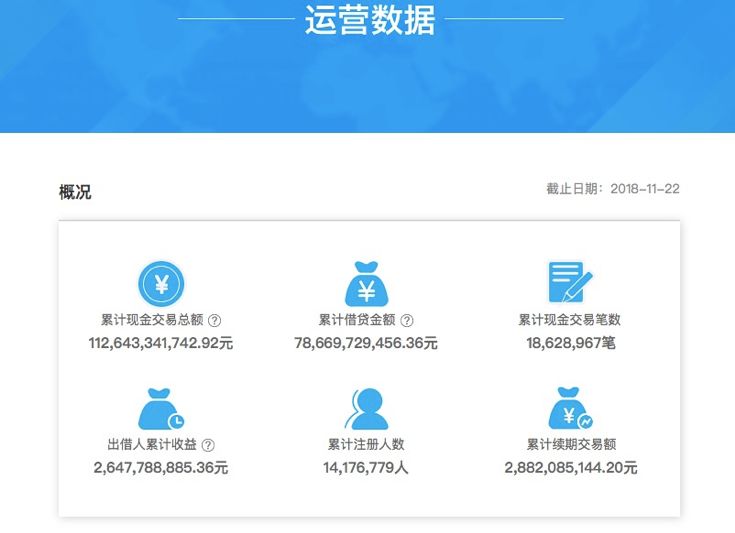
Task: Click the money bag icon above 累计借贷金额
Action: pos(367,284)
